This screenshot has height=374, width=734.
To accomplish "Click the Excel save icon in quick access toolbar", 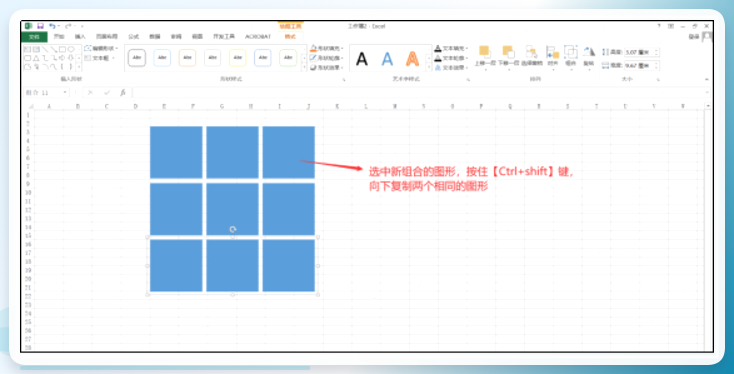I will pos(40,26).
